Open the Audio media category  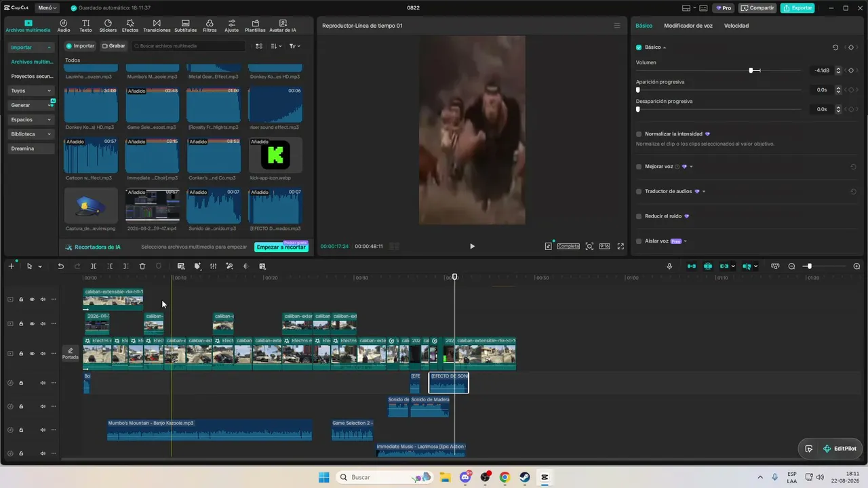[x=63, y=26]
